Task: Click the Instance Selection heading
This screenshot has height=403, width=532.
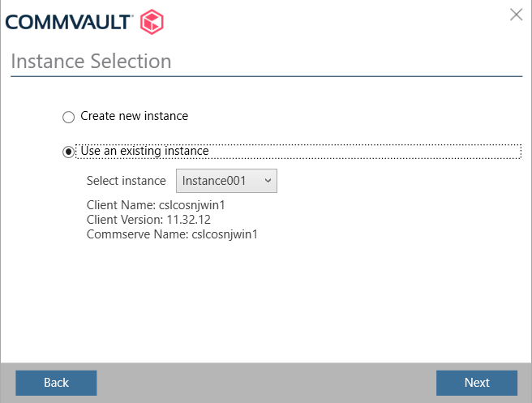Action: 91,62
